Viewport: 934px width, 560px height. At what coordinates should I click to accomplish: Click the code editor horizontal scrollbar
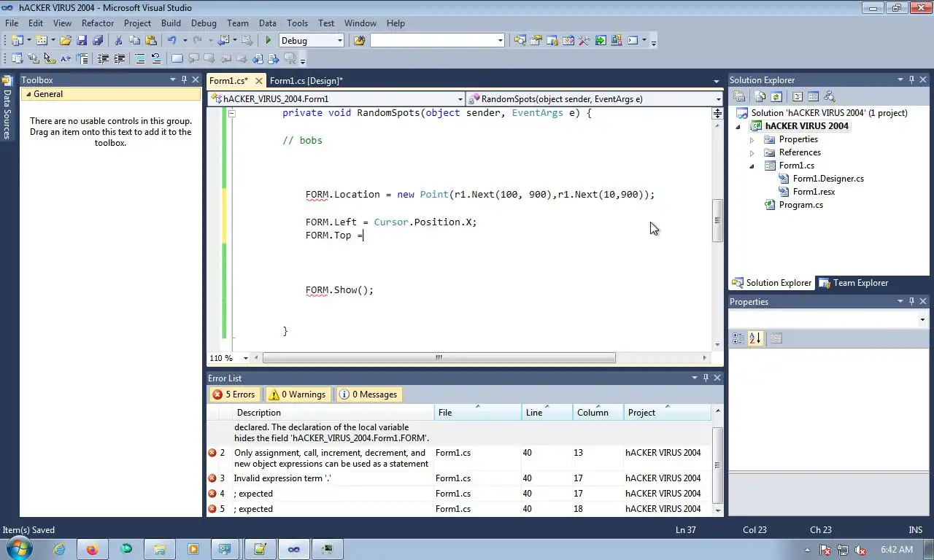[439, 358]
